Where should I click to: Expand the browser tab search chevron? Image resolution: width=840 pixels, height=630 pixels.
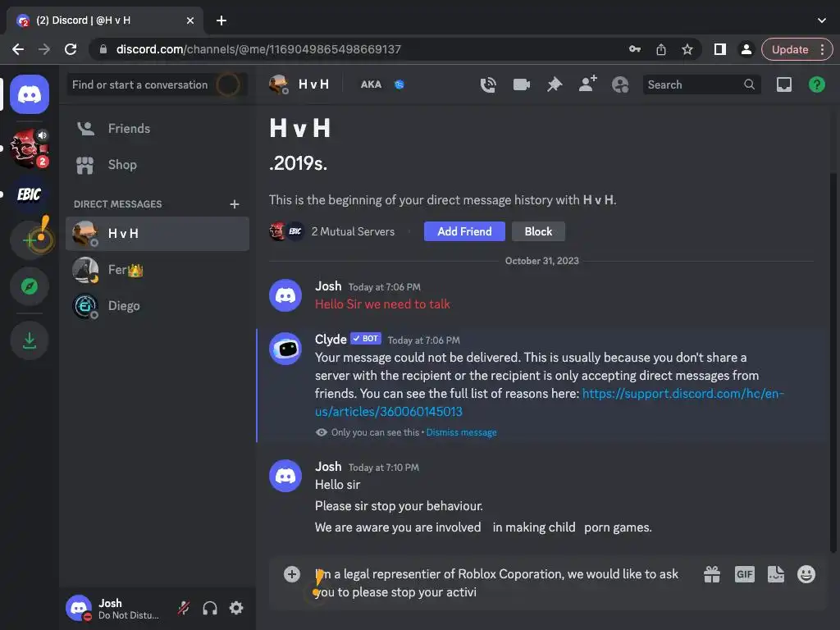point(822,21)
